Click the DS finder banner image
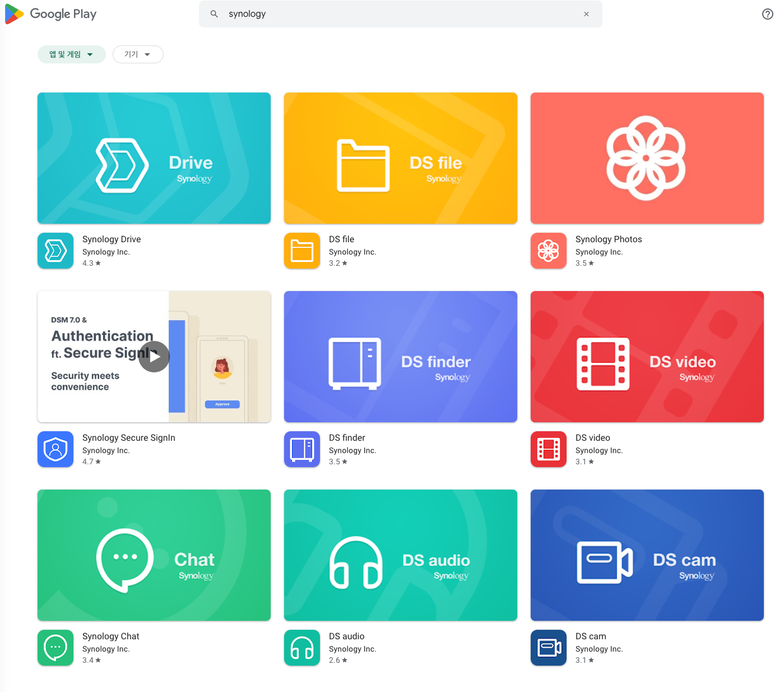This screenshot has width=784, height=692. pos(401,357)
